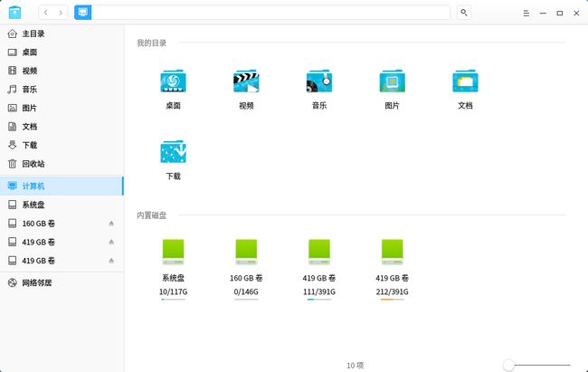Open the 图片 folder icon

click(x=393, y=81)
